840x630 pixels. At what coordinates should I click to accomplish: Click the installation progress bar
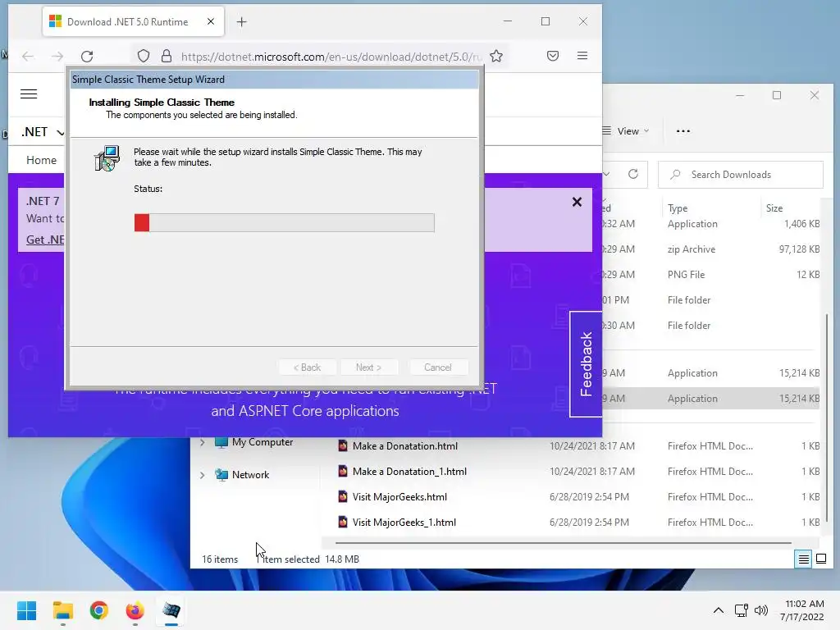click(284, 223)
